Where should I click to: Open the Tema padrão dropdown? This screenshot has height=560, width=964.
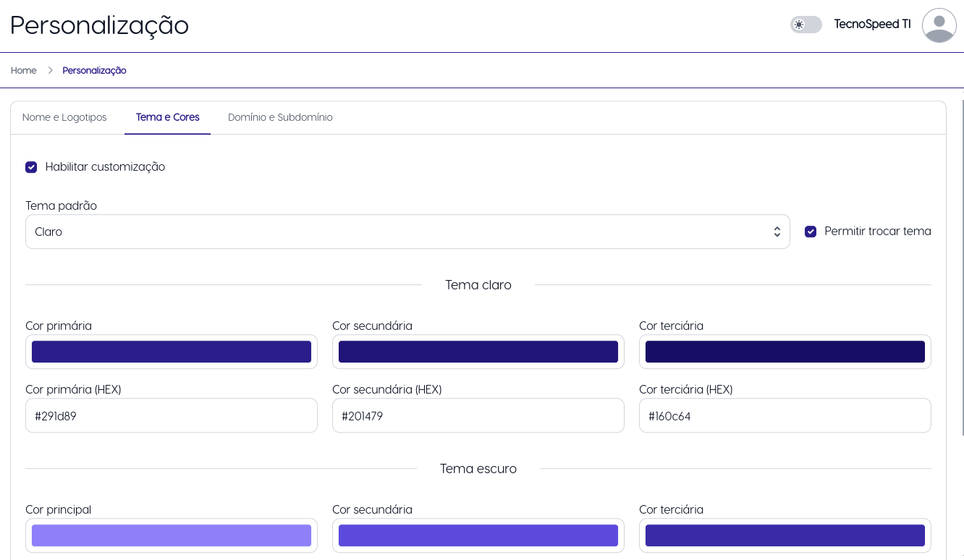(407, 232)
